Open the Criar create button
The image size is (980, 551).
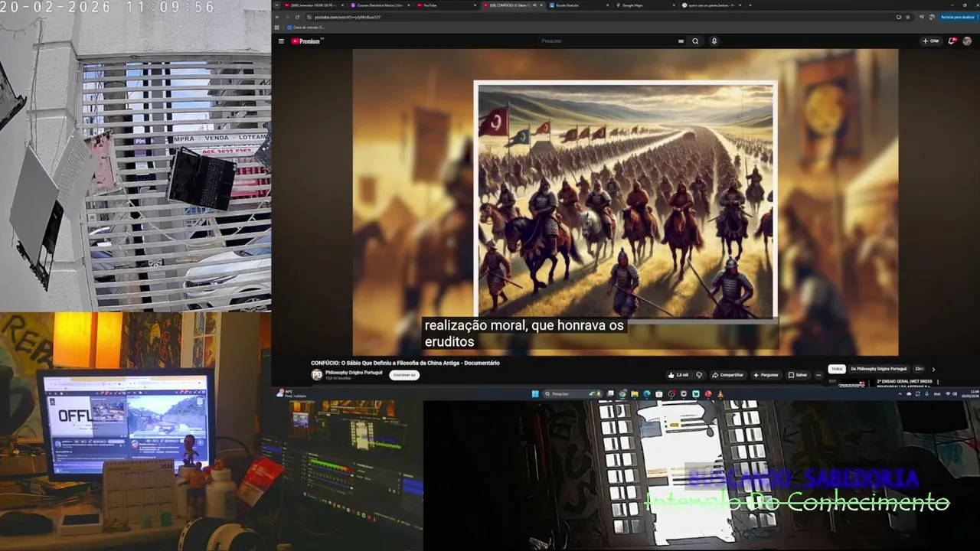931,41
